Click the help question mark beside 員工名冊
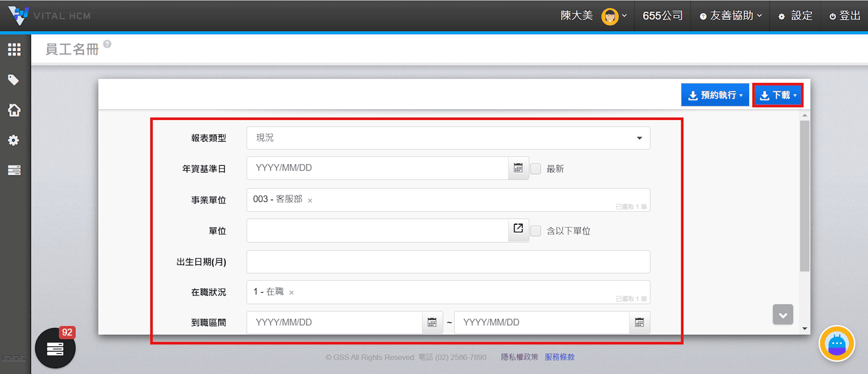 (107, 45)
